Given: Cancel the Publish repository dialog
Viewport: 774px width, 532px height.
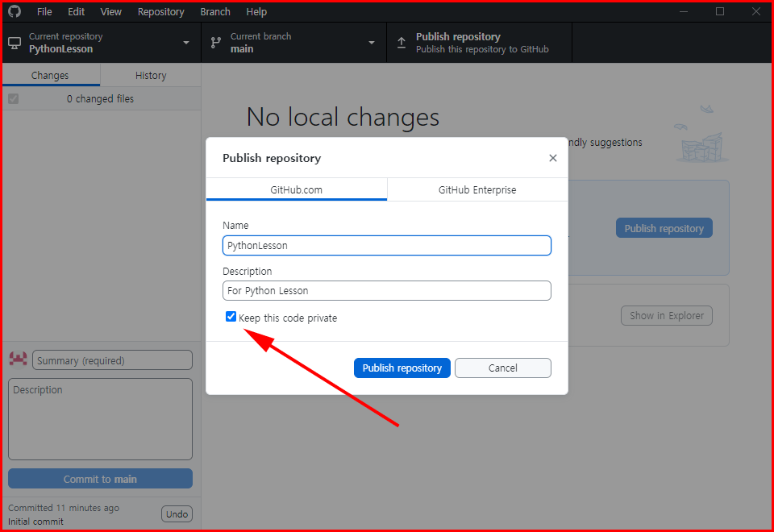Looking at the screenshot, I should point(502,368).
